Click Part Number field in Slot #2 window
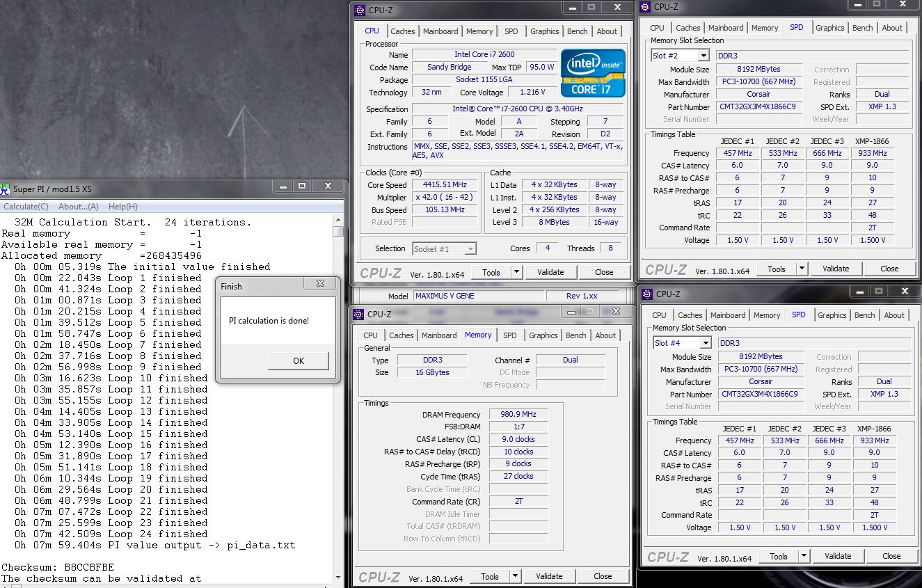 pyautogui.click(x=758, y=107)
